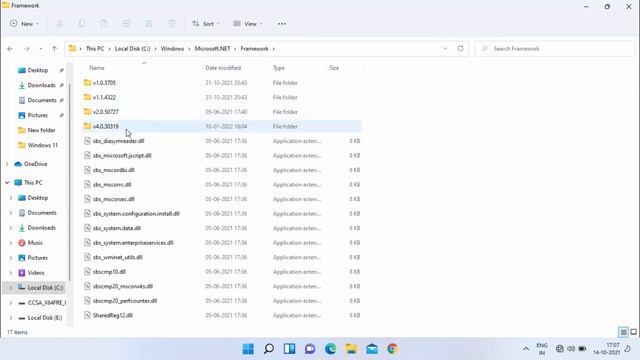640x360 pixels.
Task: Open Mail app from taskbar
Action: [372, 349]
